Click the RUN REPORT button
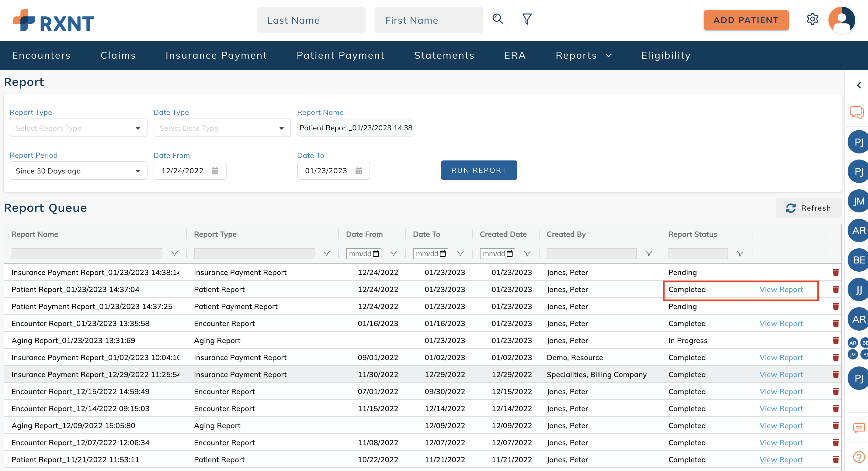Viewport: 868px width, 471px height. pos(479,170)
